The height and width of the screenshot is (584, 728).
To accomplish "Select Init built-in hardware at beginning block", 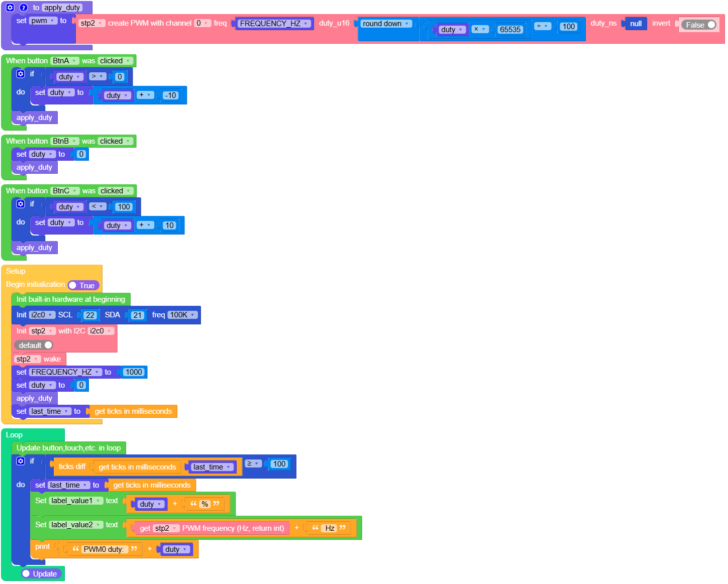I will click(71, 299).
